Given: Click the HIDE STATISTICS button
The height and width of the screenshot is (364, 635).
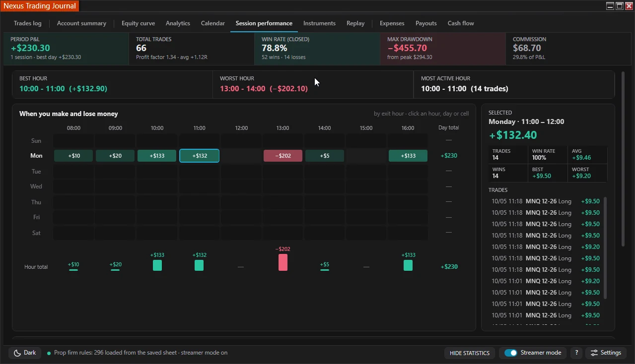Looking at the screenshot, I should 469,353.
